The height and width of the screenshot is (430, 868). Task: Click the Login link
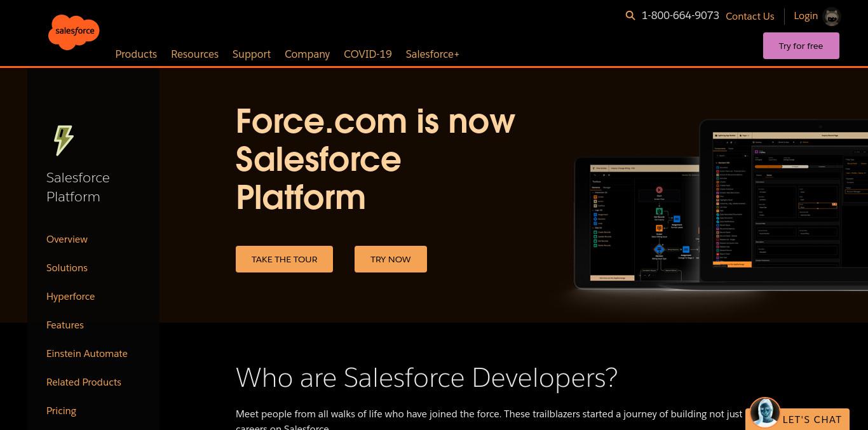806,16
